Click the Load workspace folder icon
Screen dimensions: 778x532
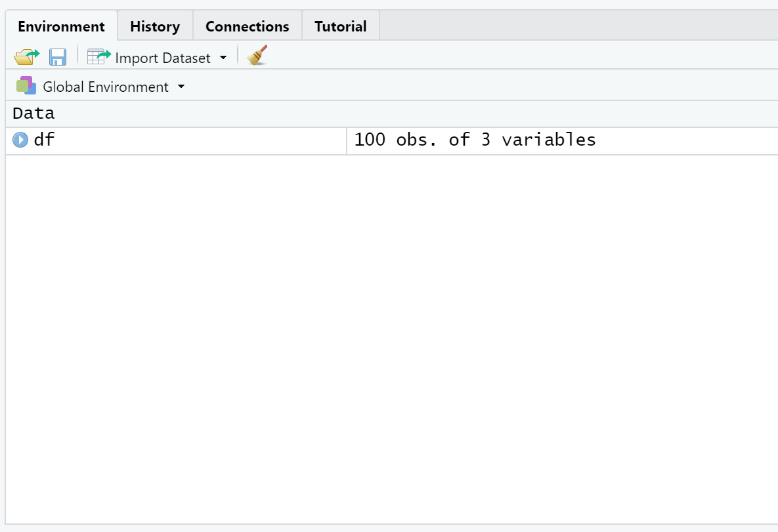click(26, 56)
